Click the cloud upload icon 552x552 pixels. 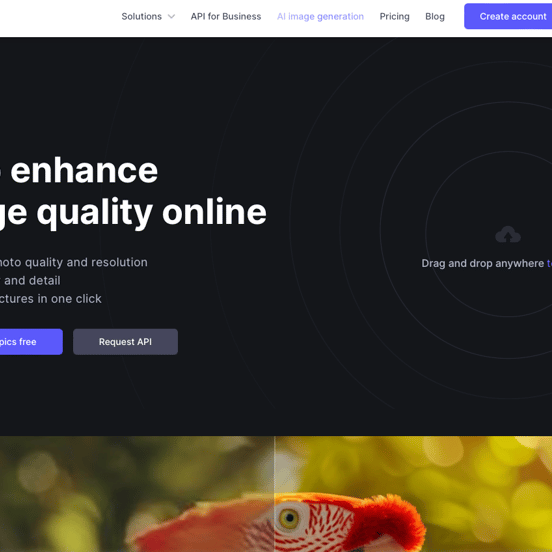[x=508, y=234]
